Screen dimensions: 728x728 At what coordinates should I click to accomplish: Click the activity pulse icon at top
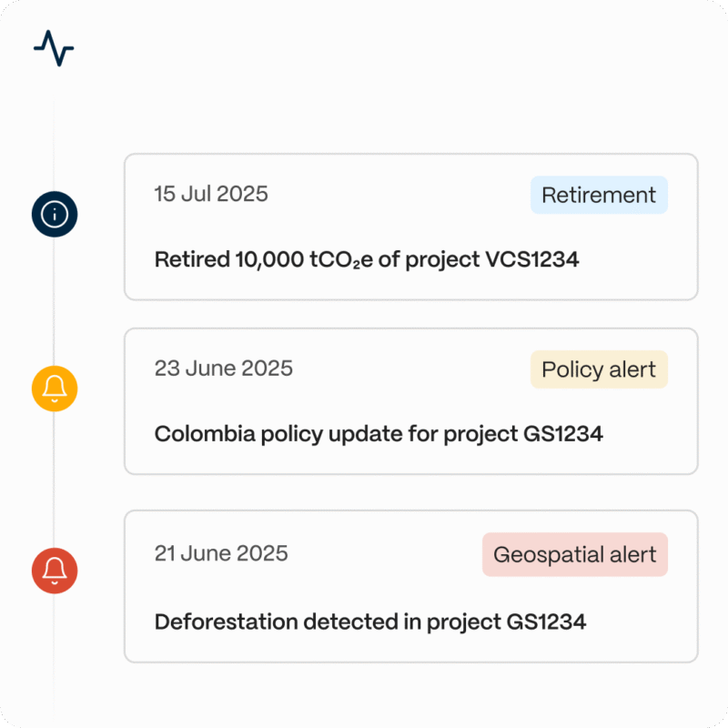(54, 48)
